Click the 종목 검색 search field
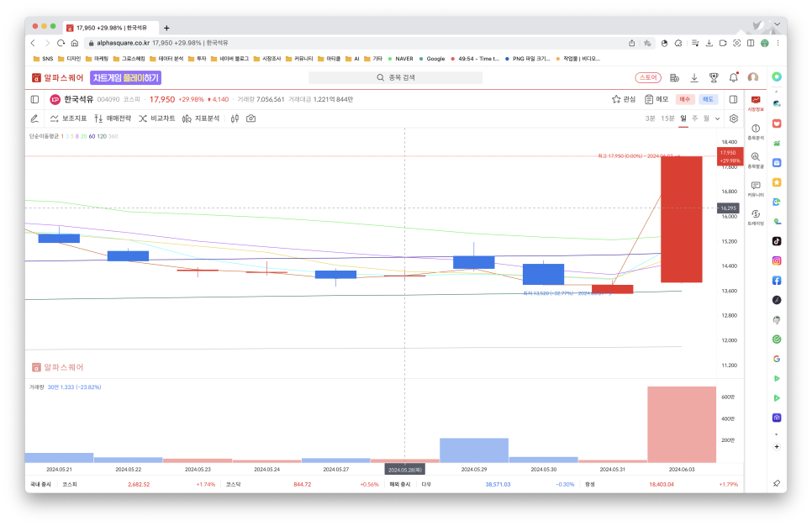812x526 pixels. point(395,77)
